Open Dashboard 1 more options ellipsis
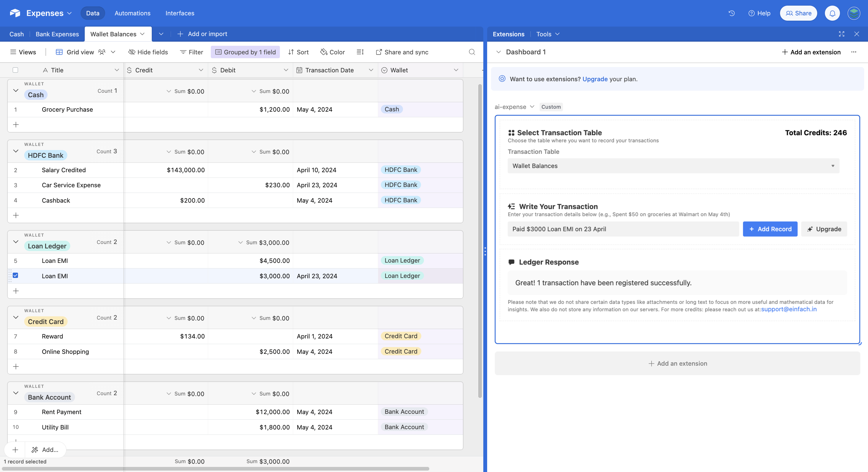868x472 pixels. (854, 52)
